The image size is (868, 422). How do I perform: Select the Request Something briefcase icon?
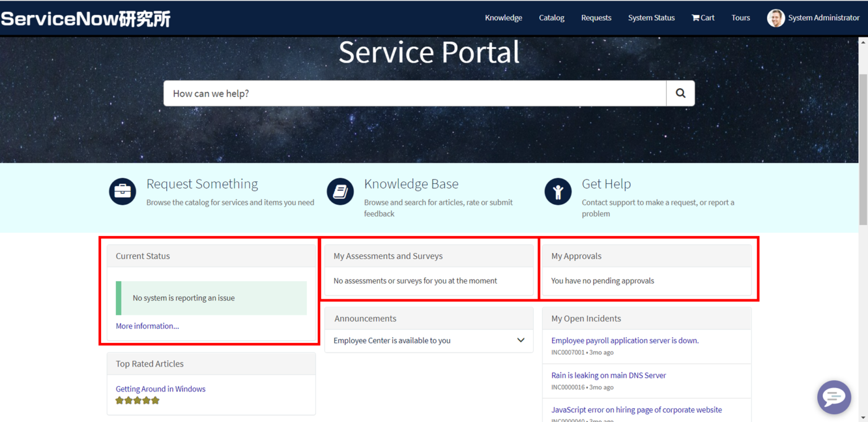click(122, 191)
